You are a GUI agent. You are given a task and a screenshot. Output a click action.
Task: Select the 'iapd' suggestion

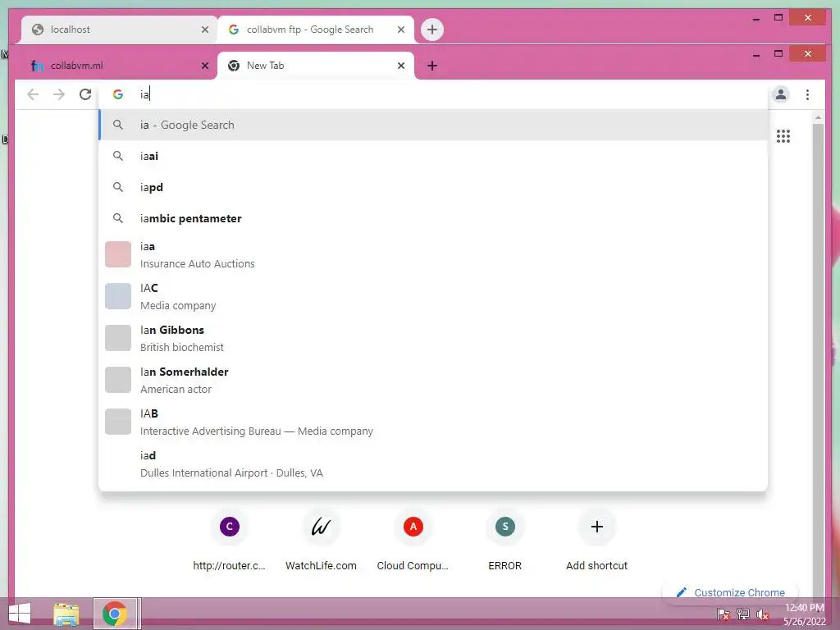[x=433, y=187]
